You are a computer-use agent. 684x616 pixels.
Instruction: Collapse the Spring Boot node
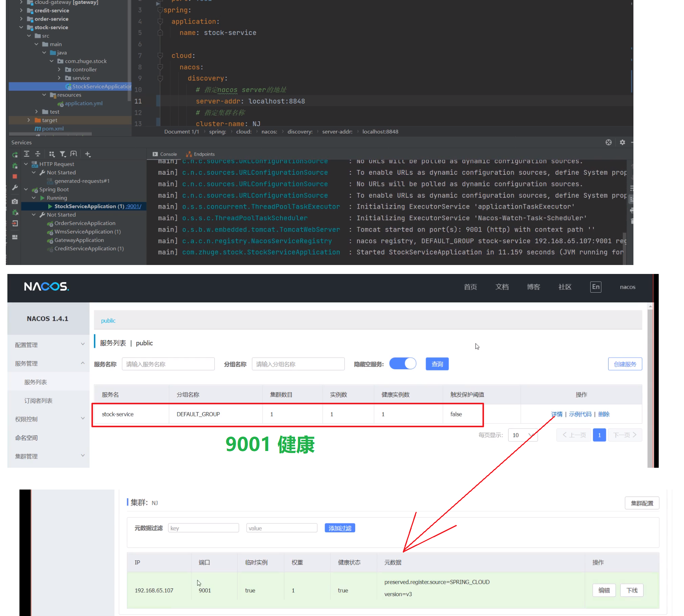26,190
